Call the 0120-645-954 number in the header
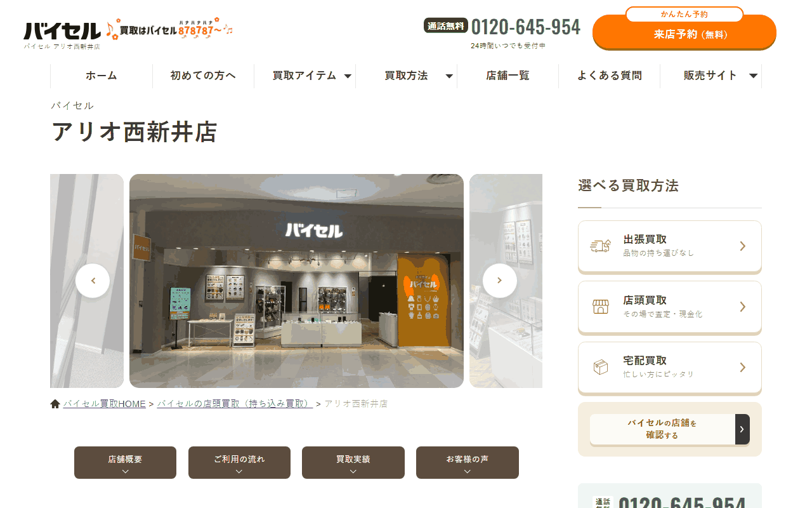The image size is (812, 508). pyautogui.click(x=526, y=27)
